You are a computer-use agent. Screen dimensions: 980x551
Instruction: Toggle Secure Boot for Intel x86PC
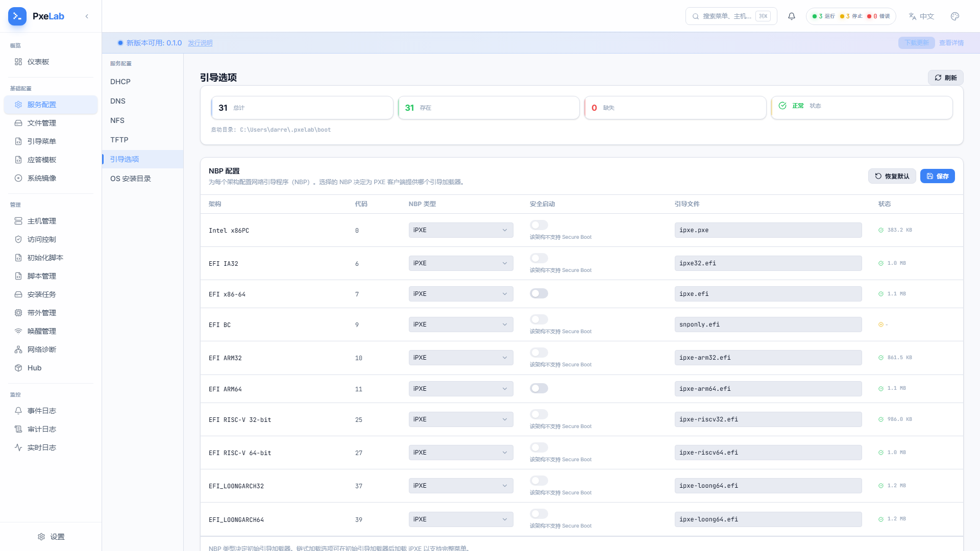pos(539,225)
